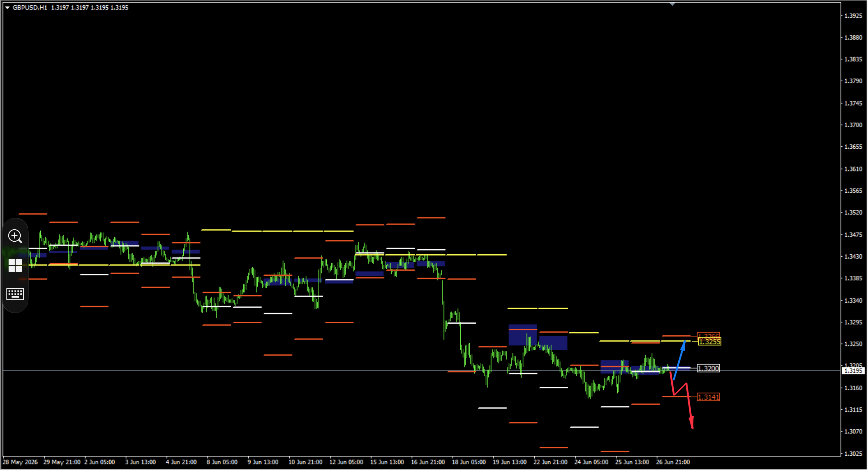Click the 1.3070 price axis value

853,431
